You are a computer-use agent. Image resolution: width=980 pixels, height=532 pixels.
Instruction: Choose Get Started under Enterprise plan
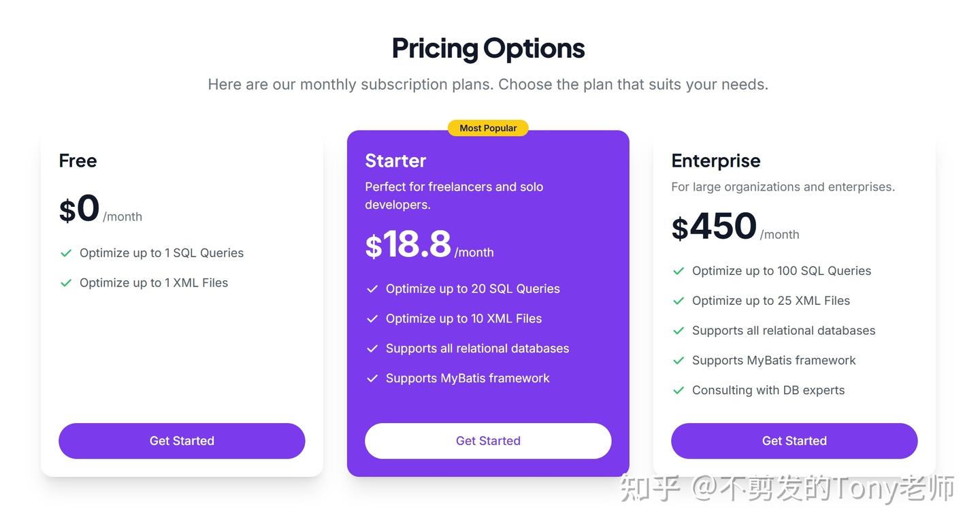coord(794,441)
